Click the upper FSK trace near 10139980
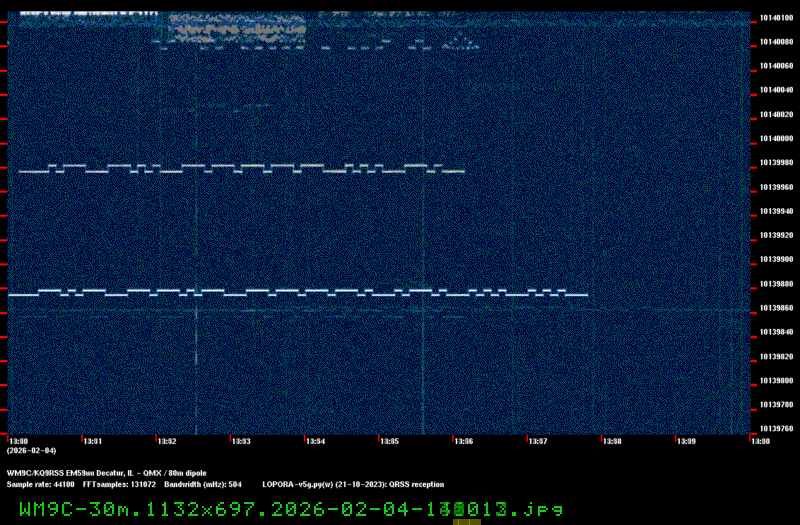Screen dimensions: 800x525 point(240,167)
